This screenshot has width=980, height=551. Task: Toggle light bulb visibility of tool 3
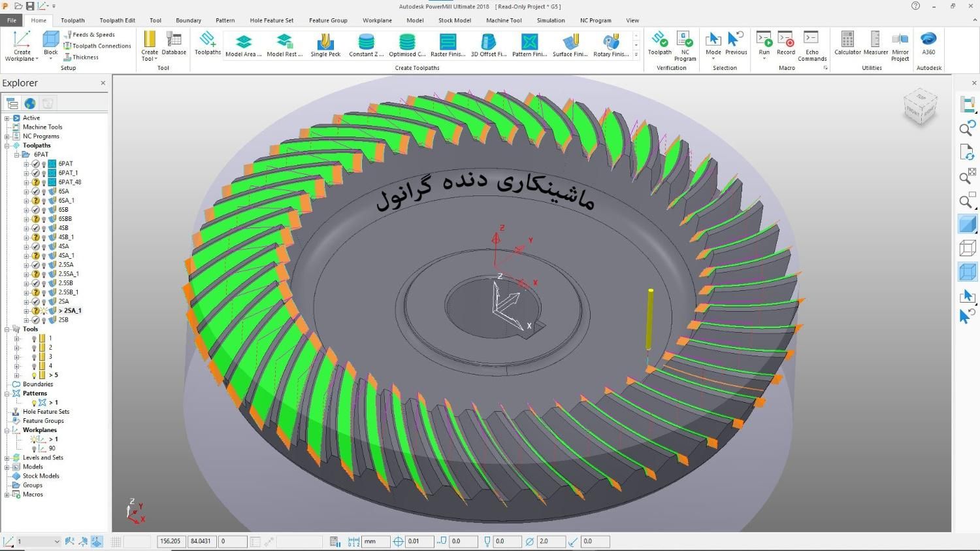[x=34, y=357]
